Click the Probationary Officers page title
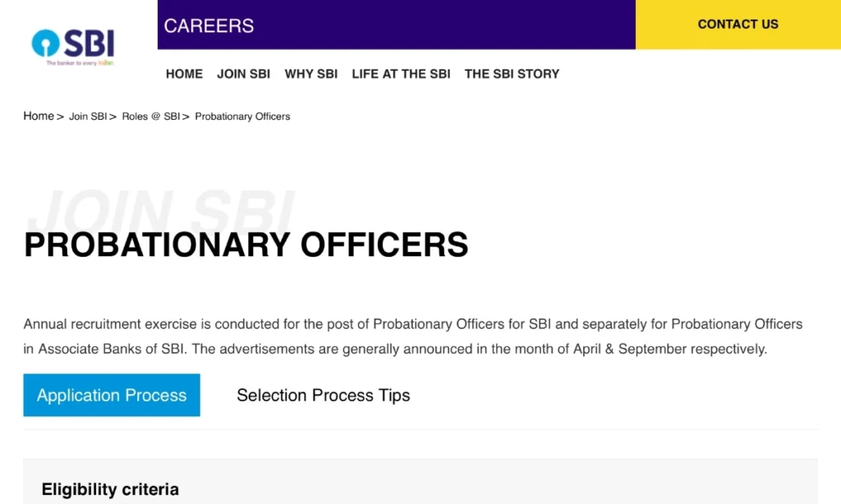This screenshot has width=841, height=504. pyautogui.click(x=246, y=244)
